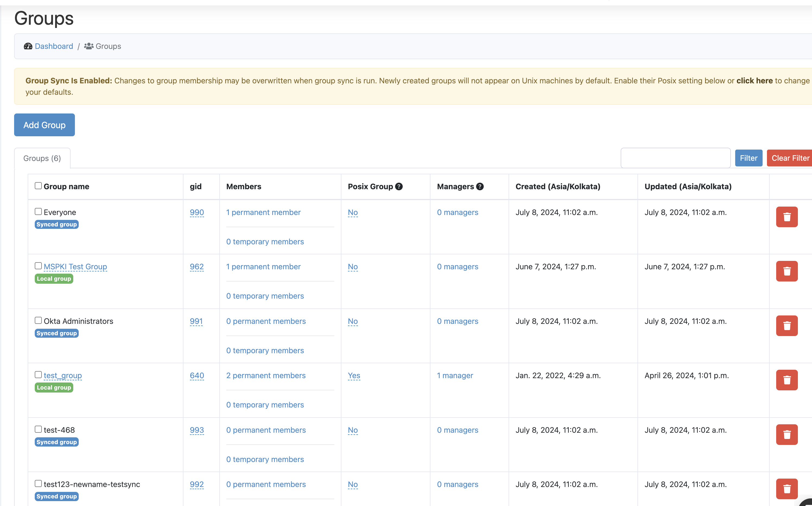Image resolution: width=812 pixels, height=506 pixels.
Task: Click the trash icon for test_group
Action: coord(786,380)
